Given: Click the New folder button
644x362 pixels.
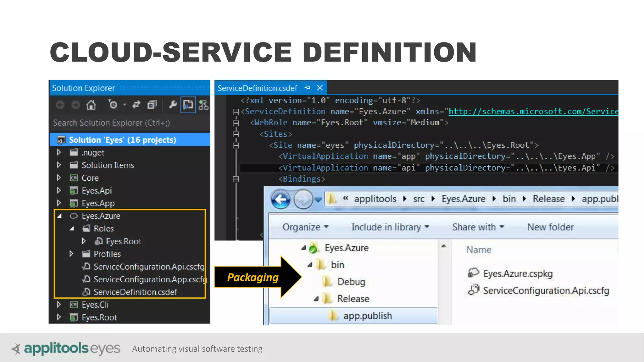Looking at the screenshot, I should [550, 227].
